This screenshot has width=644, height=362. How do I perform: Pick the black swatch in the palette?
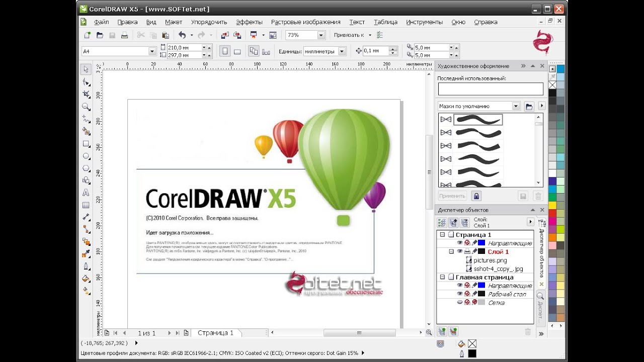(x=552, y=93)
